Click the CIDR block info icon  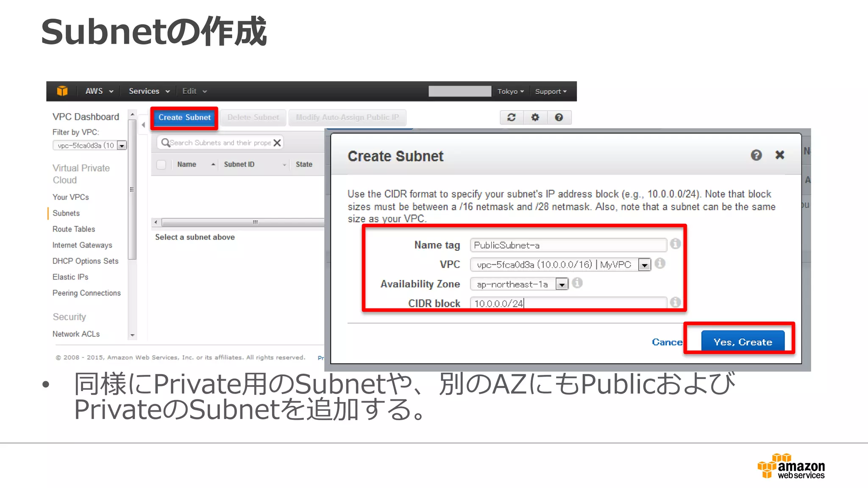point(675,302)
